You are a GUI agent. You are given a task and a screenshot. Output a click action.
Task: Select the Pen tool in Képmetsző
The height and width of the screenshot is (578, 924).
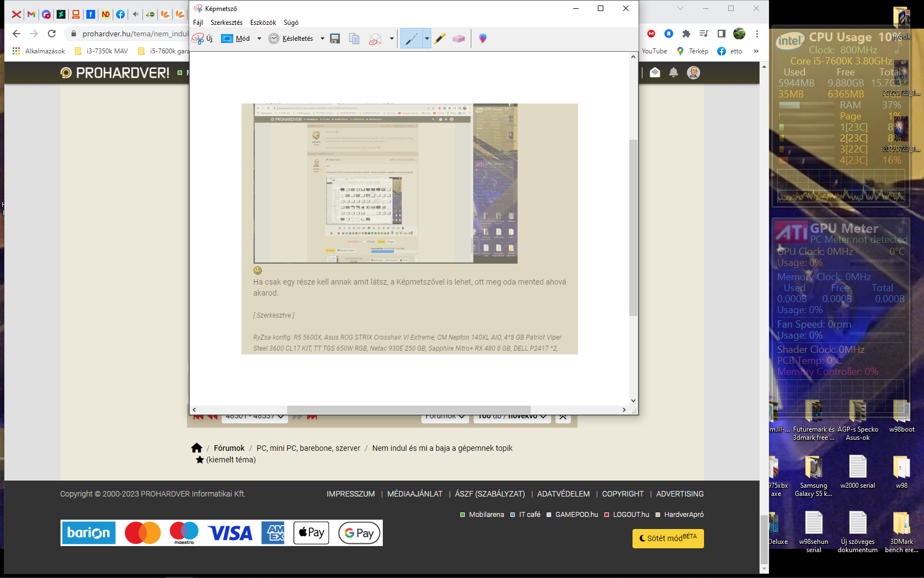411,39
